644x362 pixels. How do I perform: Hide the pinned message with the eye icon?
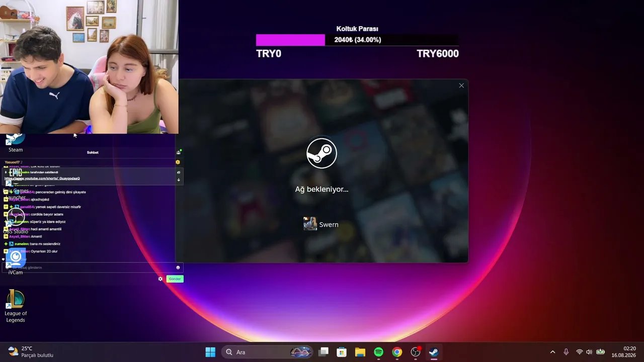pos(179,172)
